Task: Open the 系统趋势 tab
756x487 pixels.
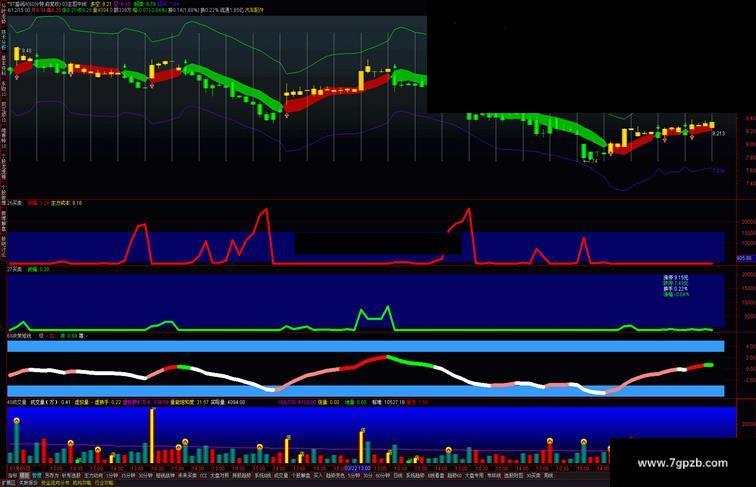Action: [416, 476]
